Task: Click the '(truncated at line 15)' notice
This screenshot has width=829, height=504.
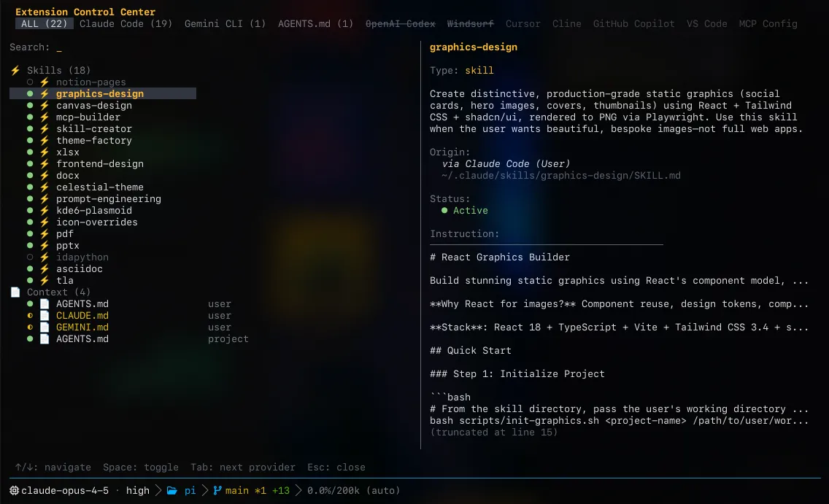Action: click(x=494, y=432)
